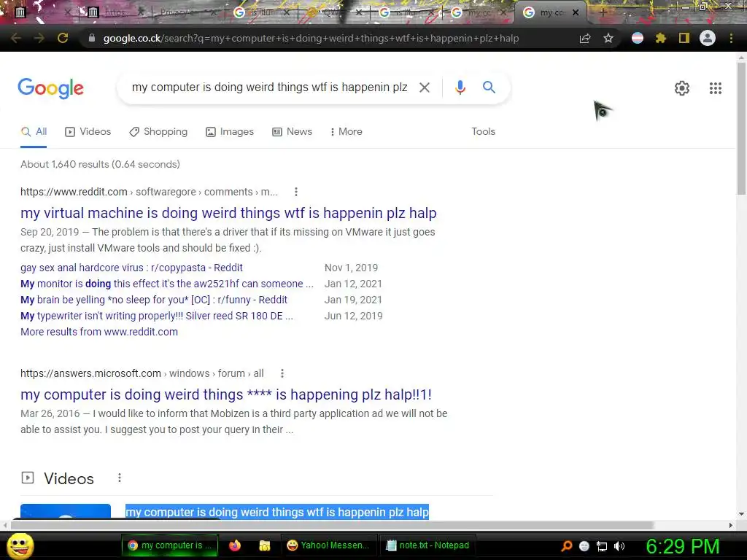747x560 pixels.
Task: Open the Chrome three-dot menu
Action: (731, 38)
